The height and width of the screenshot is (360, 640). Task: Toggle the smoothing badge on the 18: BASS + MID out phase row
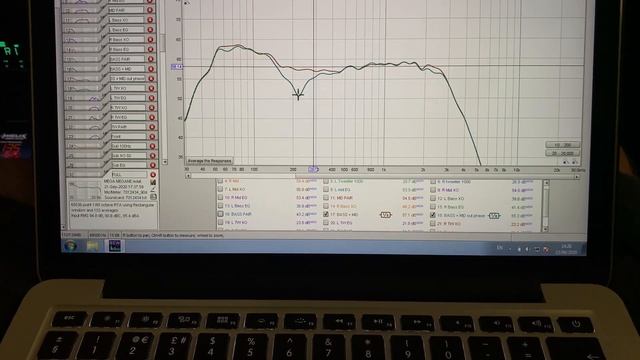pyautogui.click(x=494, y=216)
